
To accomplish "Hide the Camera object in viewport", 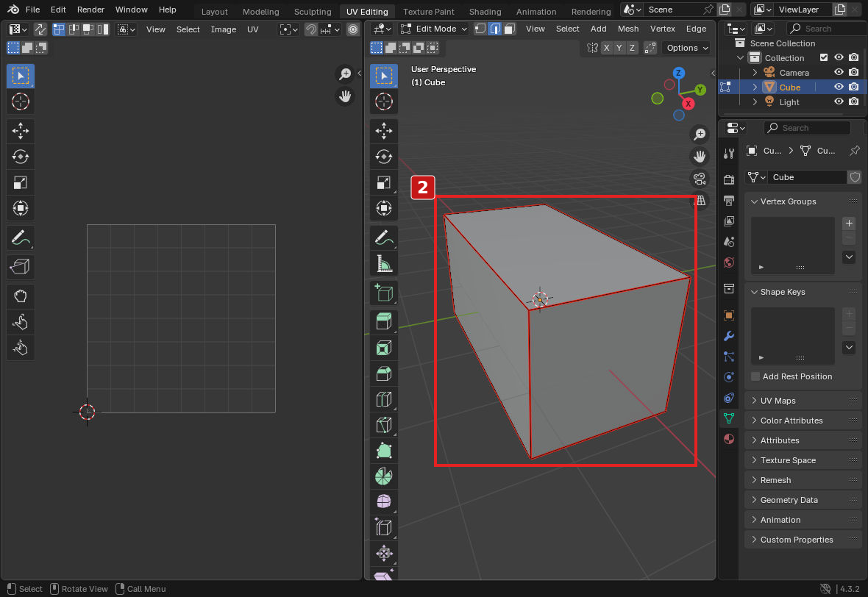I will point(839,73).
